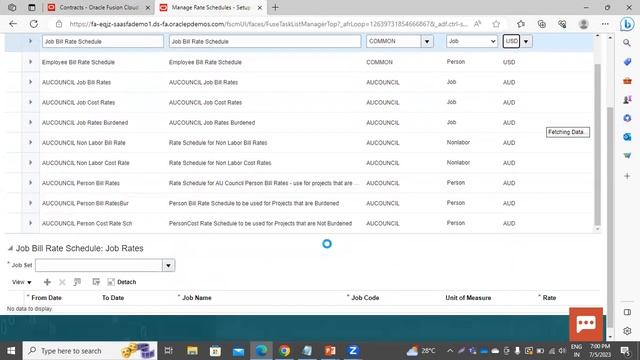
Task: Click the Job Code column header
Action: (x=365, y=298)
